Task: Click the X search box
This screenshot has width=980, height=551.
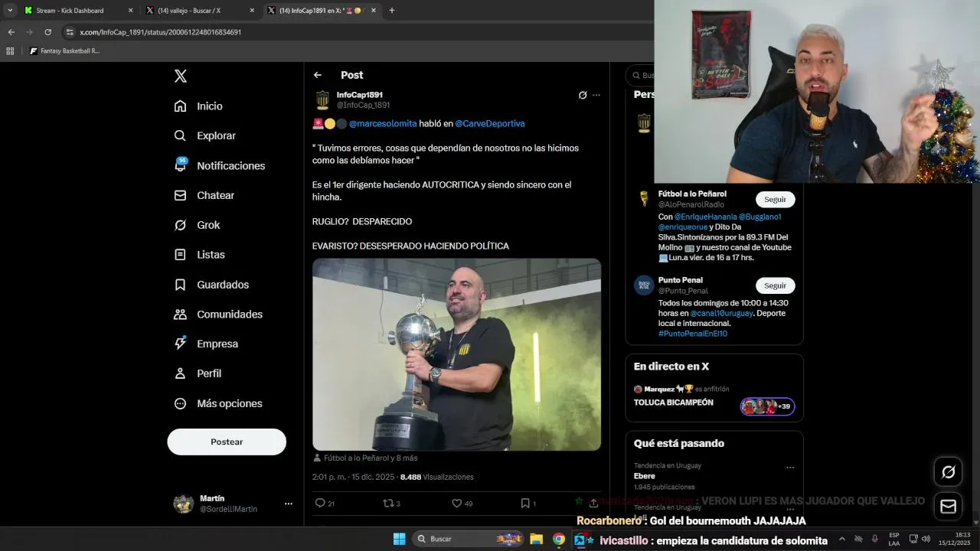Action: pyautogui.click(x=640, y=75)
